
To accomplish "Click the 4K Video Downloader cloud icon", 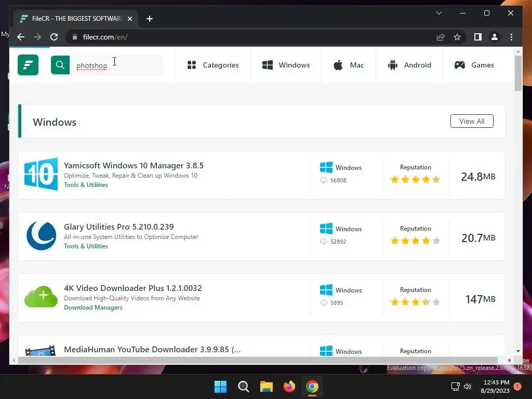I will 41,297.
